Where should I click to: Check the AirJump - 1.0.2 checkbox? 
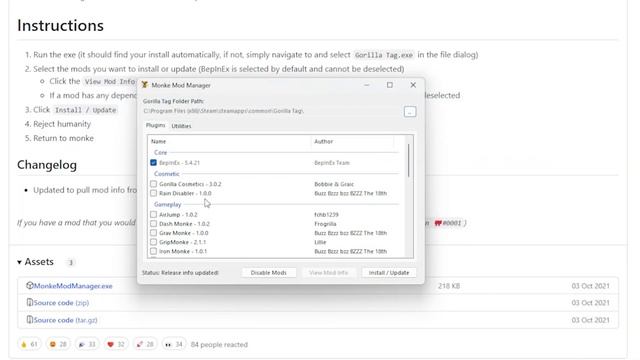[153, 214]
